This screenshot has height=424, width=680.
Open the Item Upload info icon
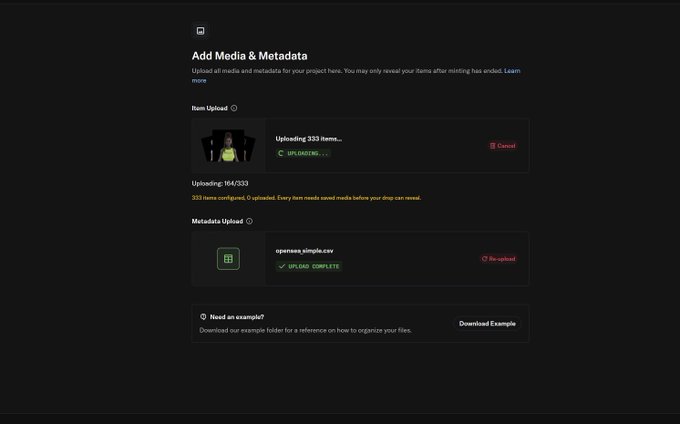click(234, 108)
